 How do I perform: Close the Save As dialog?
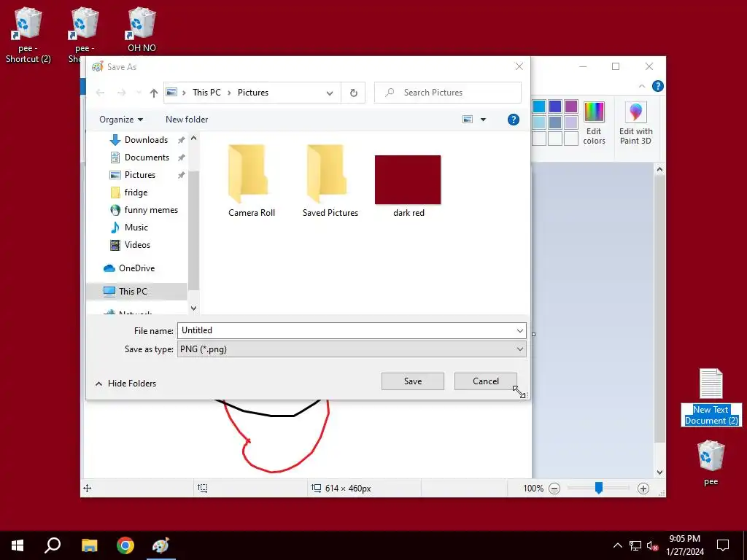[x=519, y=66]
